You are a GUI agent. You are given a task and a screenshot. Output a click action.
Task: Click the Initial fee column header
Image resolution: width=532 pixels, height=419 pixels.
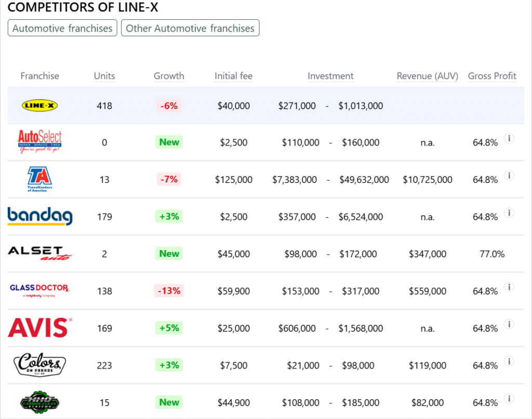click(233, 76)
